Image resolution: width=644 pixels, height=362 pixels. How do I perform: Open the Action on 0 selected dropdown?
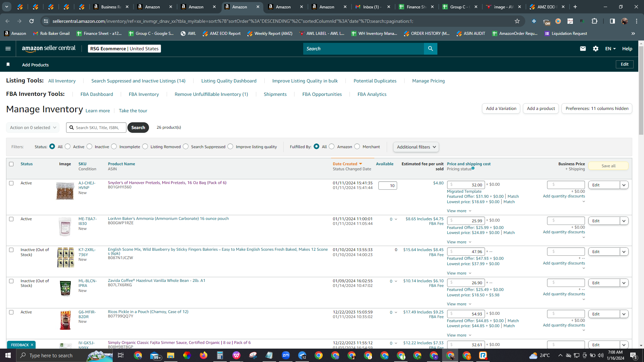(x=33, y=127)
